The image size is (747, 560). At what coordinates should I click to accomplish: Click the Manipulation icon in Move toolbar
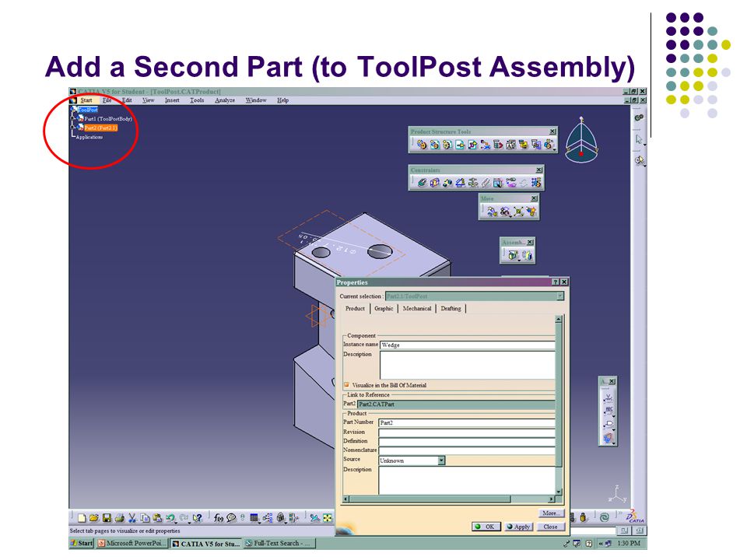coord(492,212)
